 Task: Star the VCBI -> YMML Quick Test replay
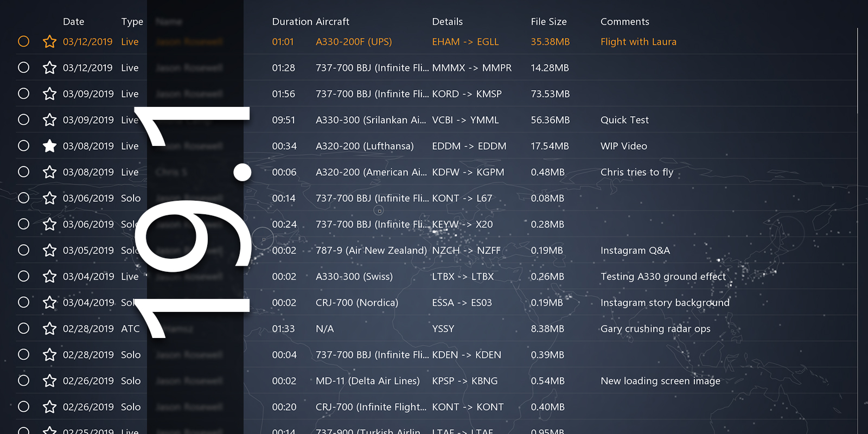49,120
